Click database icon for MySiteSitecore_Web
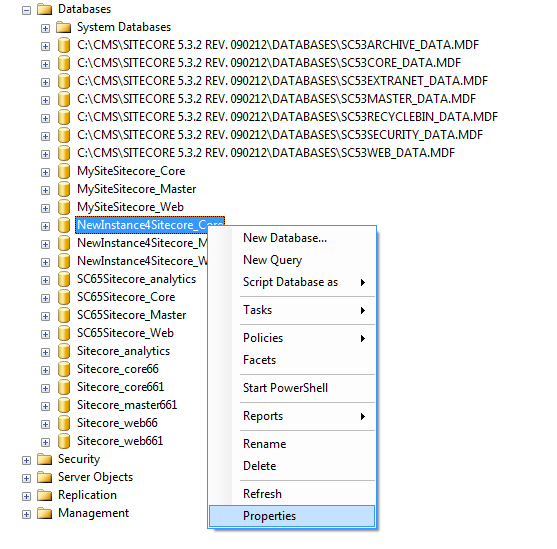 click(x=64, y=207)
